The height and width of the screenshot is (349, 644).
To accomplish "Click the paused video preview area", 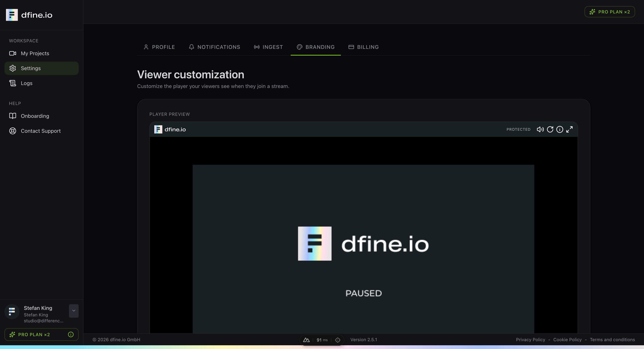I will (x=363, y=249).
